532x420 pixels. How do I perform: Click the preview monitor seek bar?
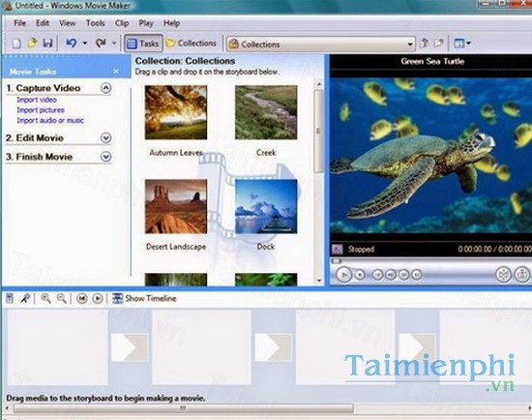[x=430, y=261]
